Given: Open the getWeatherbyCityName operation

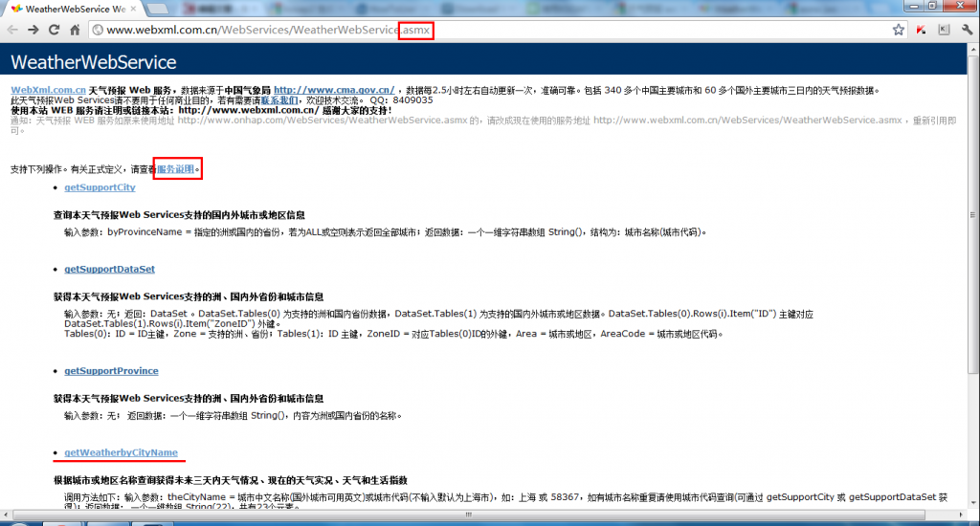Looking at the screenshot, I should [121, 452].
